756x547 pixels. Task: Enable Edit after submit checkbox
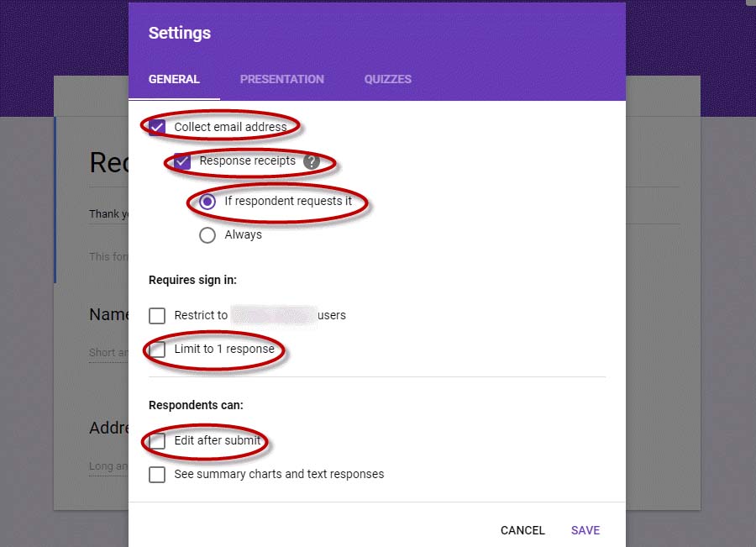coord(157,441)
